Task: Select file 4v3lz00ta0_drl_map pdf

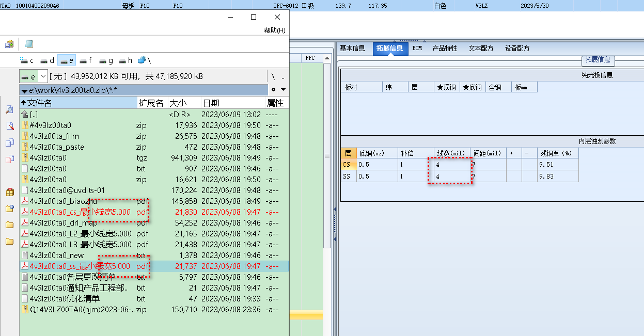Action: [x=154, y=223]
